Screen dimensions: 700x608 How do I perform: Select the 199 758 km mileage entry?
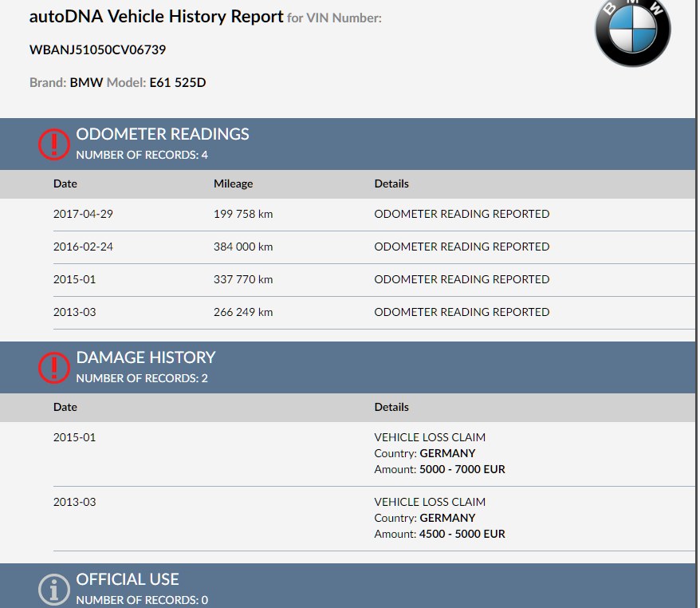click(x=243, y=214)
